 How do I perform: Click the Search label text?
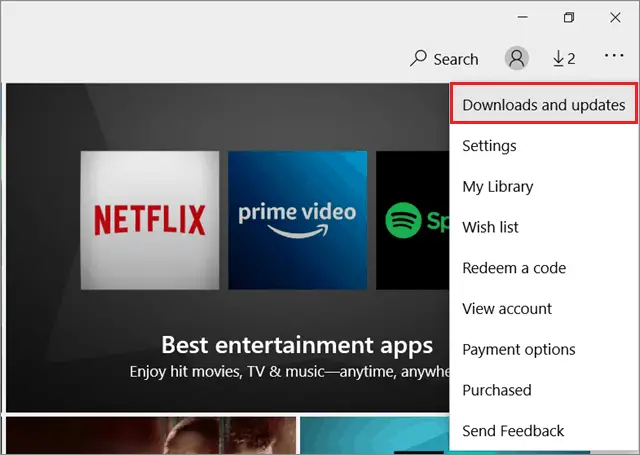(456, 60)
